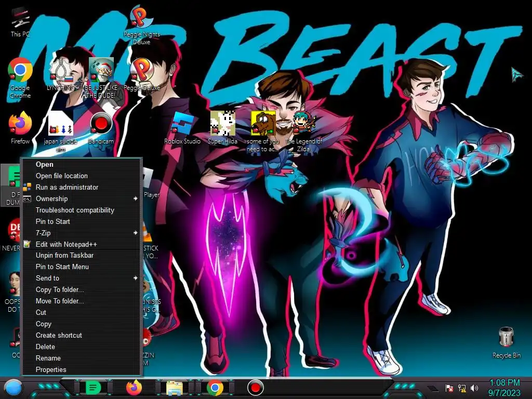Click the Action Center flag tray icon
The image size is (532, 399).
point(449,388)
